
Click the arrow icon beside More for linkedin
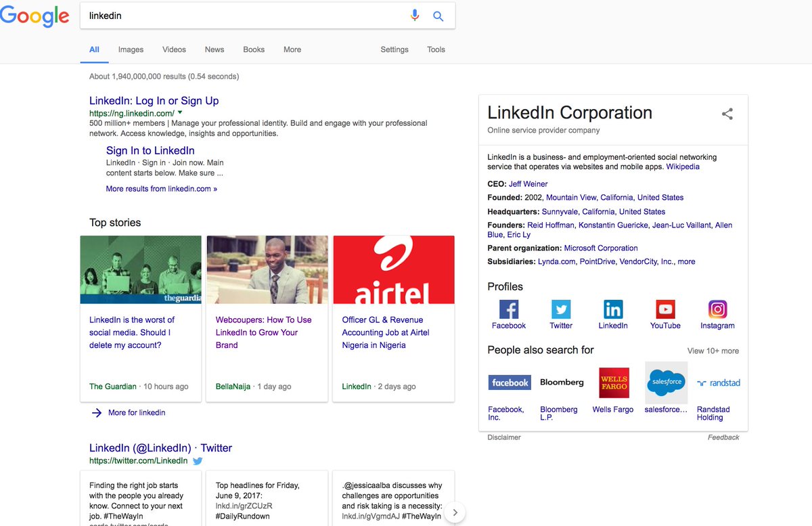[97, 412]
